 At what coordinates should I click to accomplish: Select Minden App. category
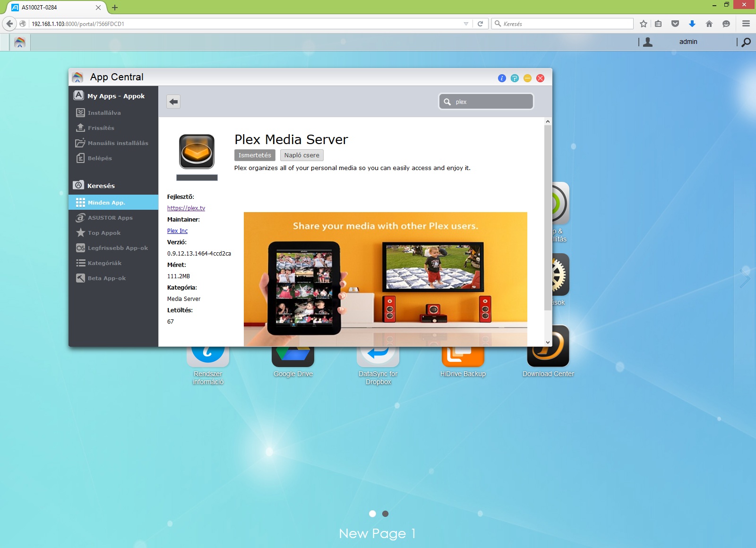coord(113,202)
